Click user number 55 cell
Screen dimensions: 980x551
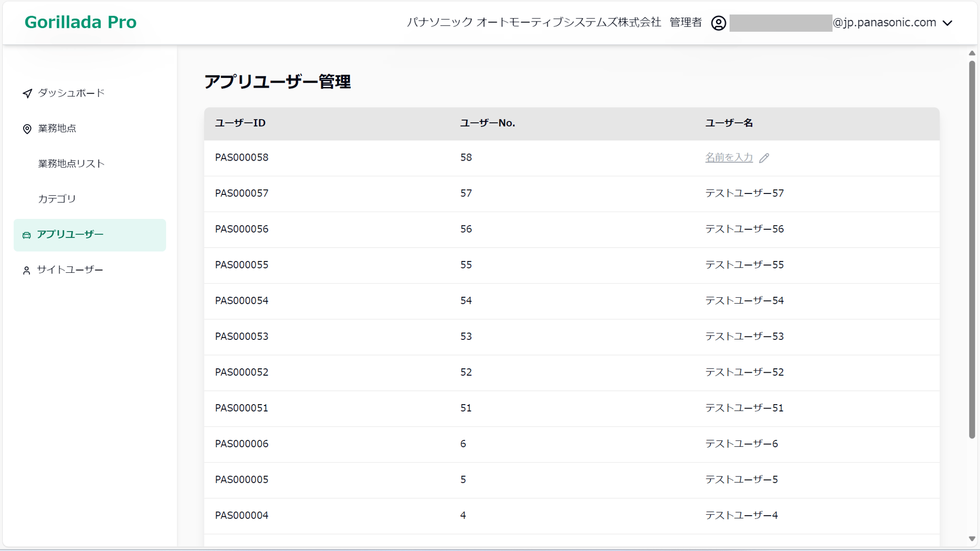(466, 264)
